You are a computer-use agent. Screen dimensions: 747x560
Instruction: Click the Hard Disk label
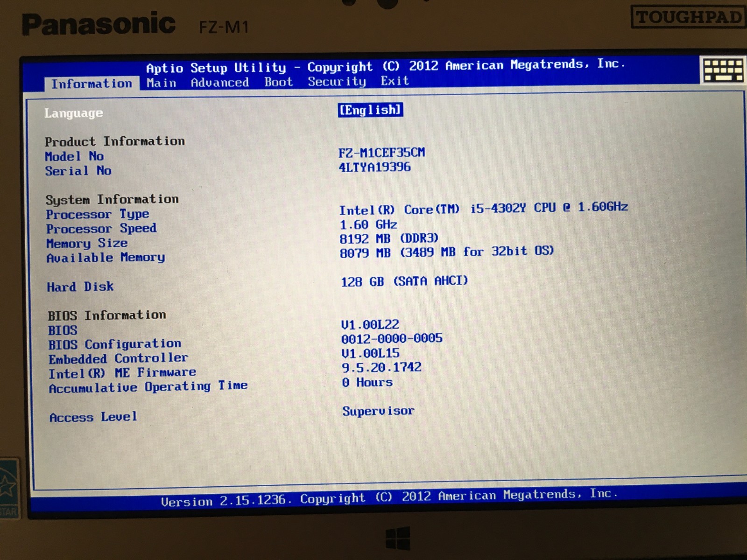pos(80,287)
